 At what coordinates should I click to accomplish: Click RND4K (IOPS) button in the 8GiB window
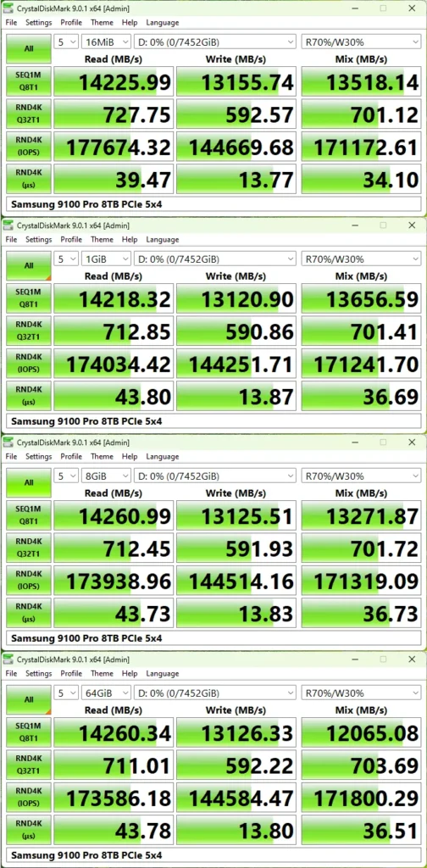(x=29, y=581)
